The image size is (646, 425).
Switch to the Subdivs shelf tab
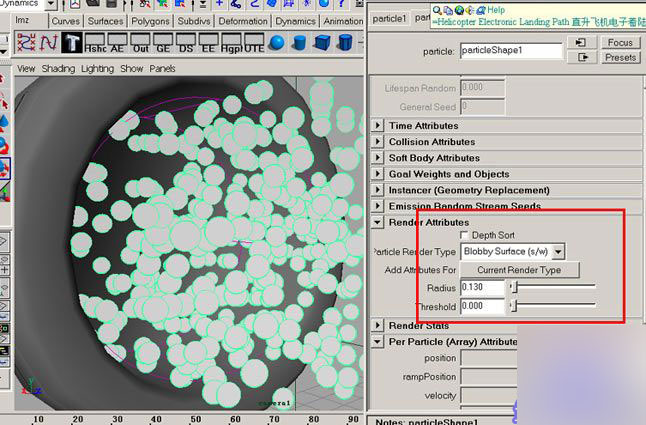(x=194, y=21)
